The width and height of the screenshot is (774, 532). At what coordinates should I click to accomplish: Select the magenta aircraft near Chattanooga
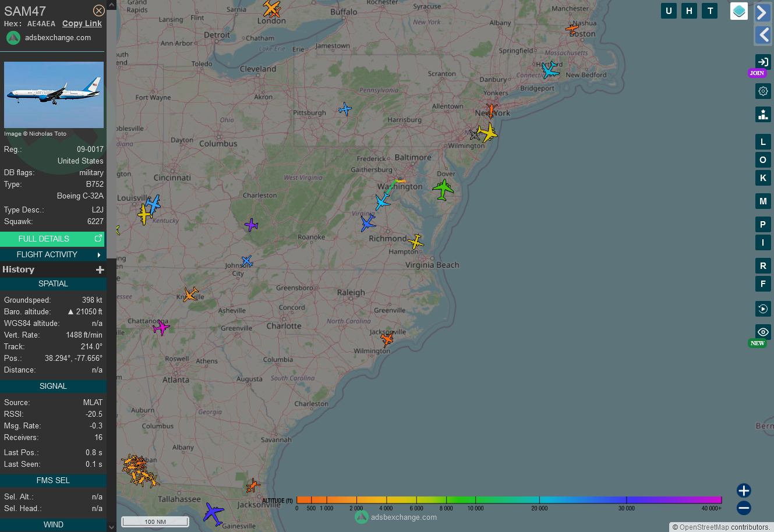[x=161, y=327]
